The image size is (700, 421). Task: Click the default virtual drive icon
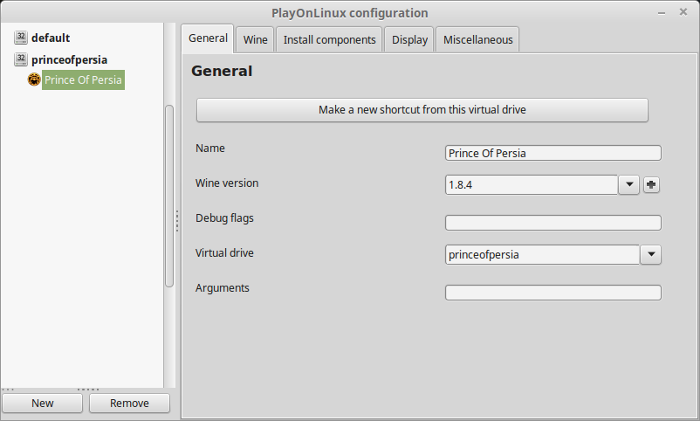21,38
